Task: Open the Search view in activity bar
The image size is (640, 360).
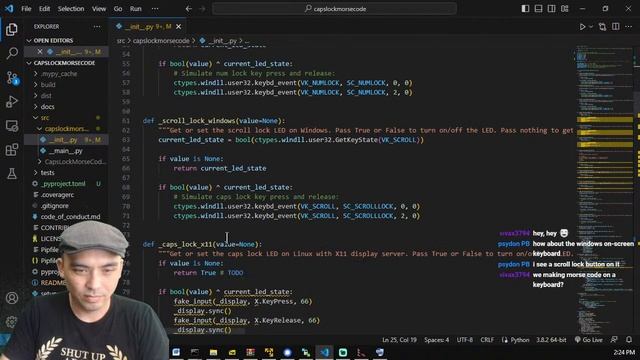Action: [x=12, y=53]
